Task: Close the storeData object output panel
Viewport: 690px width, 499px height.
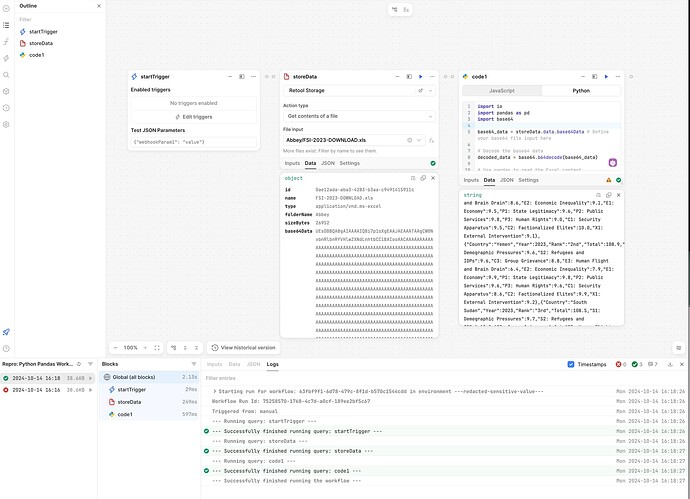Action: click(x=433, y=178)
